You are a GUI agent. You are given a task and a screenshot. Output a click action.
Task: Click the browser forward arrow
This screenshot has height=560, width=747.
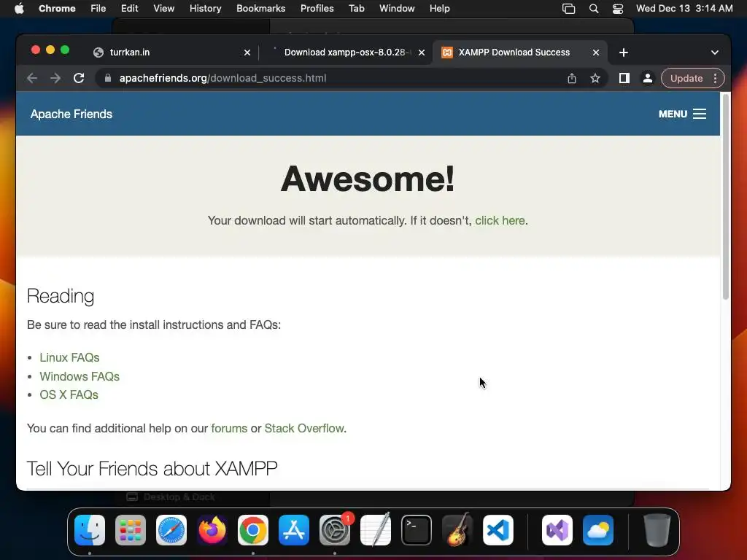pos(55,78)
